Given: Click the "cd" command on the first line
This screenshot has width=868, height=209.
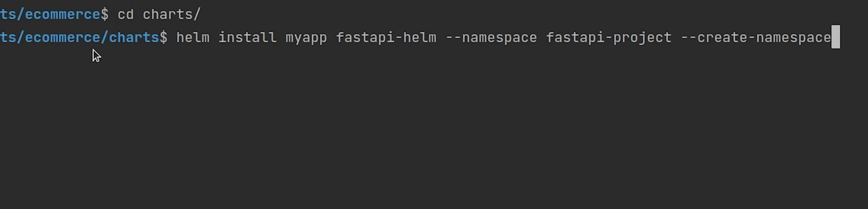Looking at the screenshot, I should (125, 15).
